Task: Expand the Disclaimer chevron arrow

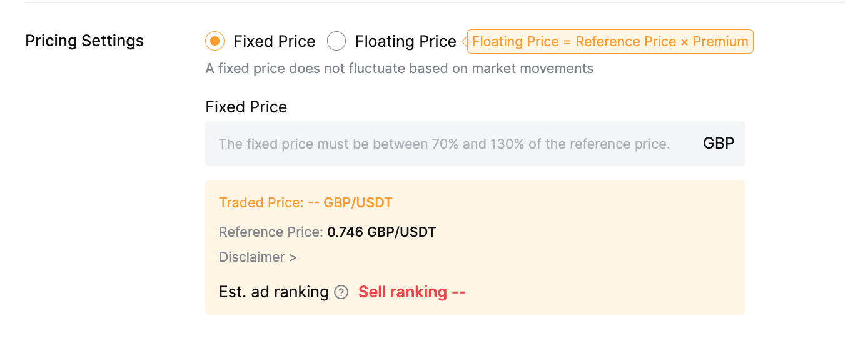Action: pos(293,257)
